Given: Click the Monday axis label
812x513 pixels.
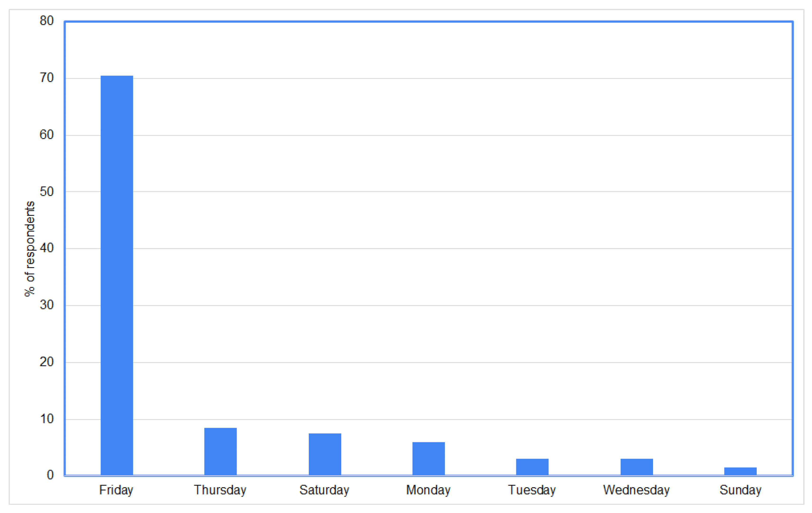Looking at the screenshot, I should click(428, 490).
